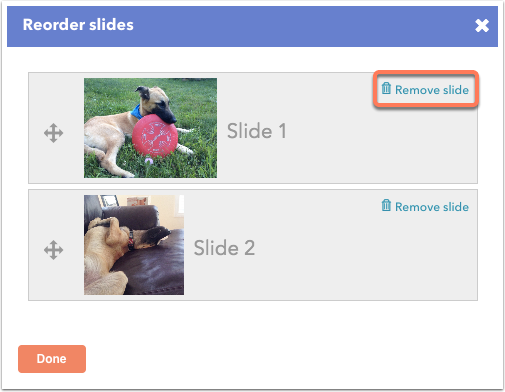Close the Reorder slides dialog
The height and width of the screenshot is (392, 505).
tap(482, 25)
